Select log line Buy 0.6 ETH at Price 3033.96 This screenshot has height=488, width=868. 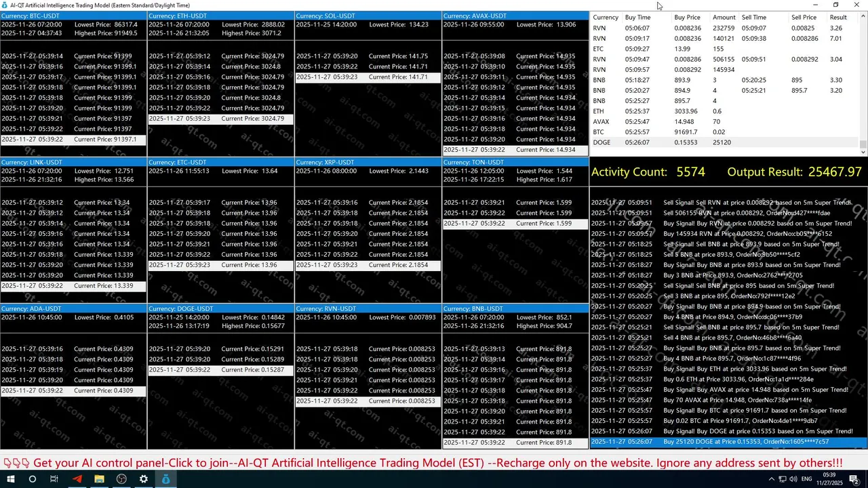729,380
